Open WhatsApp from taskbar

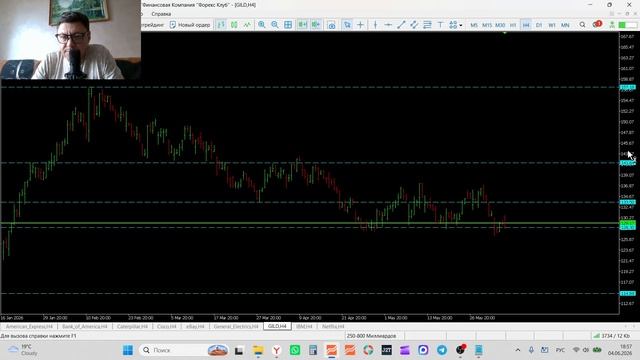(295, 350)
